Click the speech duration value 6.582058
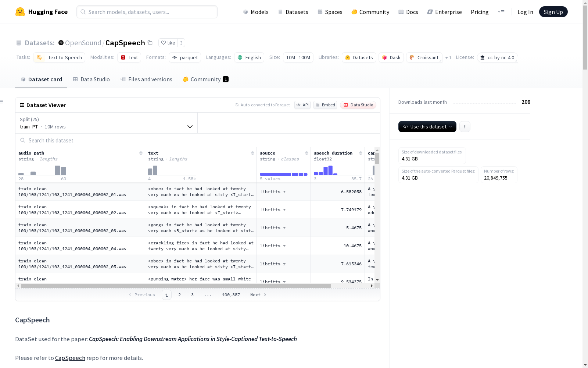 pos(351,192)
